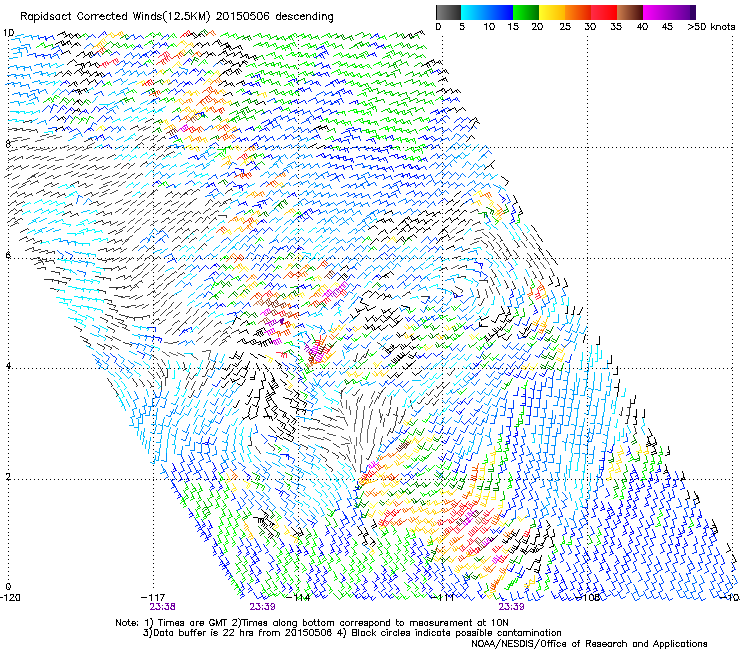Click the latitude axis label "8"
The image size is (740, 650).
point(8,144)
